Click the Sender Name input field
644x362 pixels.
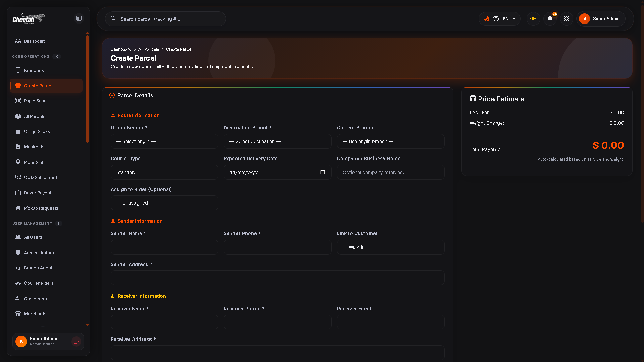pyautogui.click(x=164, y=247)
